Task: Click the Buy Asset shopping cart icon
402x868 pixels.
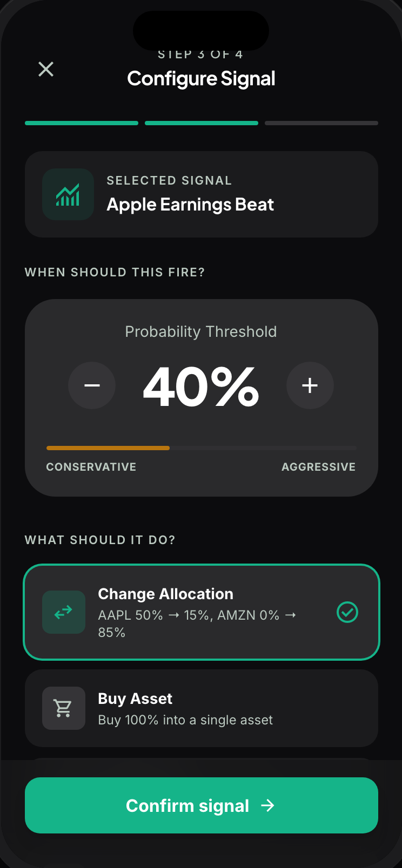Action: (64, 708)
